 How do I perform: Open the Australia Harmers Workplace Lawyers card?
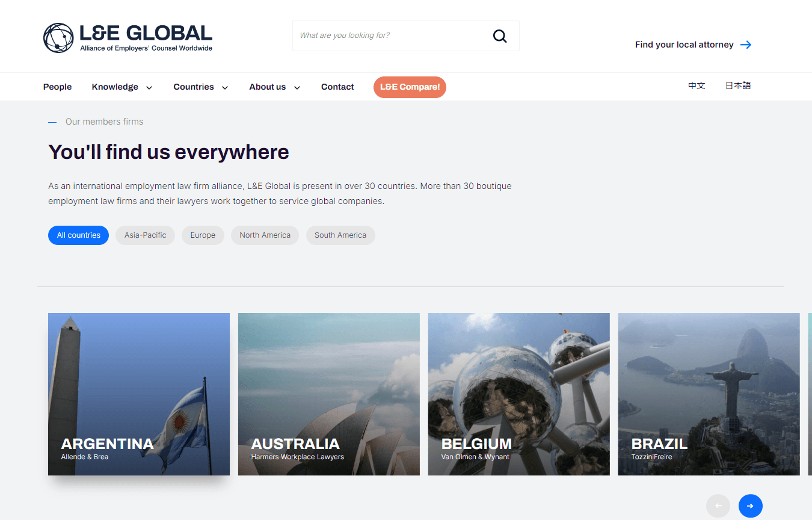click(329, 394)
